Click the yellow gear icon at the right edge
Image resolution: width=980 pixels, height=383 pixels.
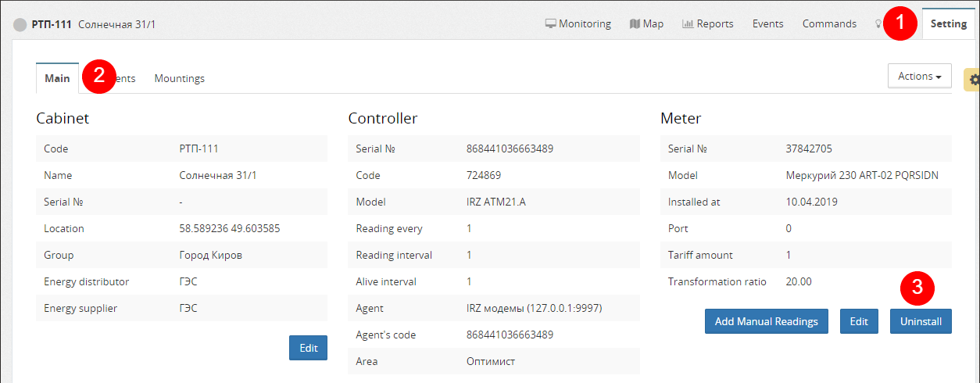(973, 80)
